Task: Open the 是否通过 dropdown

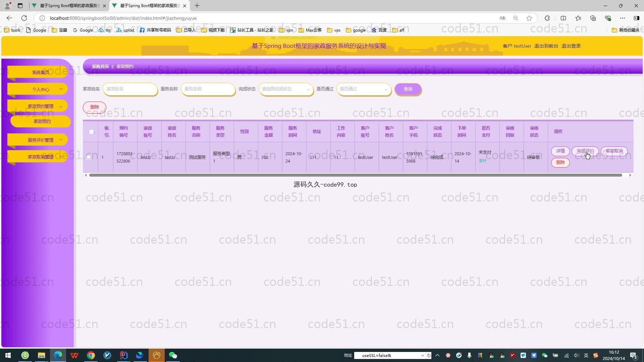Action: 364,89
